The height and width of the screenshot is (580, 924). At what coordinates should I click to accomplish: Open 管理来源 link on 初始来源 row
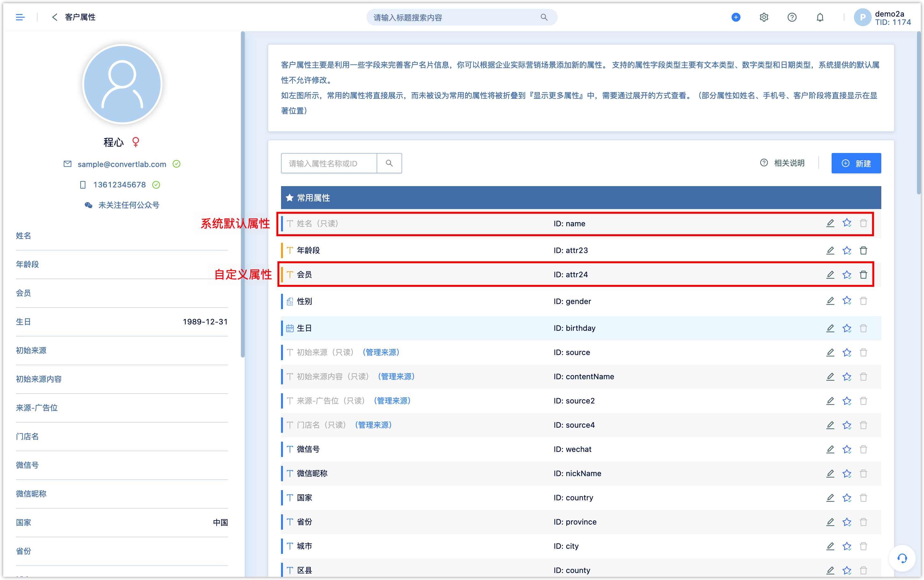point(381,352)
